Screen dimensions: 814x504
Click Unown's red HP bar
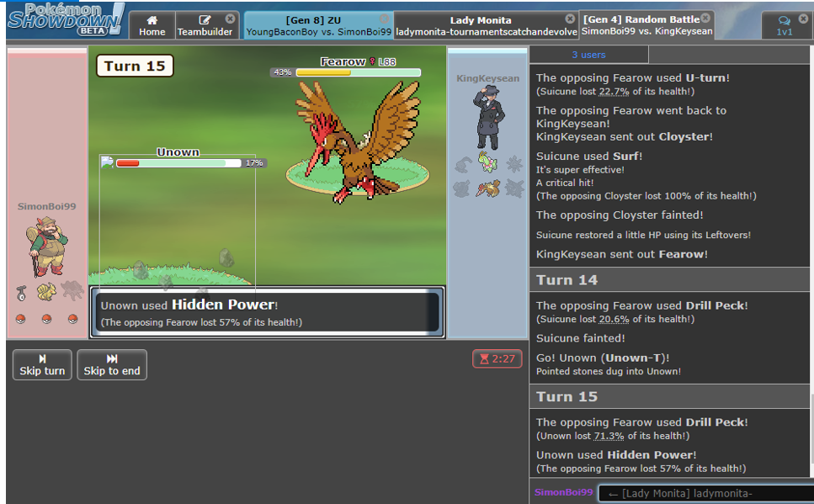(x=178, y=163)
